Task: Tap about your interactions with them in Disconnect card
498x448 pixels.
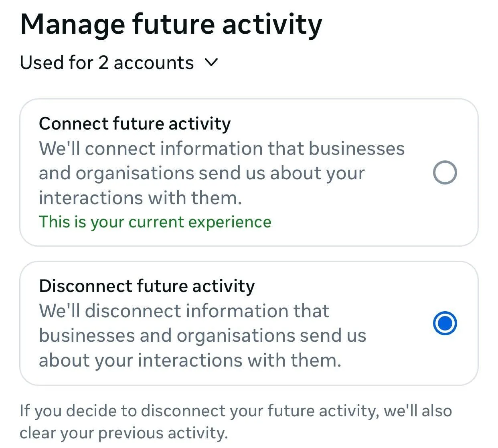Action: coord(190,360)
